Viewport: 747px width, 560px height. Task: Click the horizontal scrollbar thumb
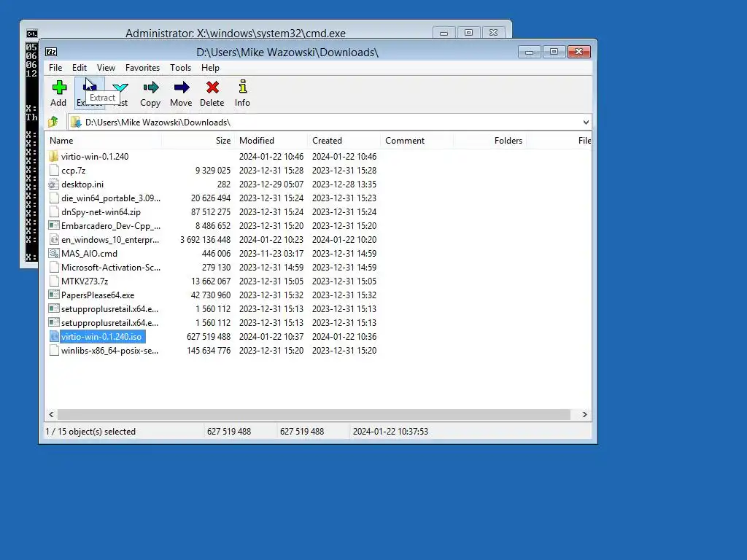(314, 415)
